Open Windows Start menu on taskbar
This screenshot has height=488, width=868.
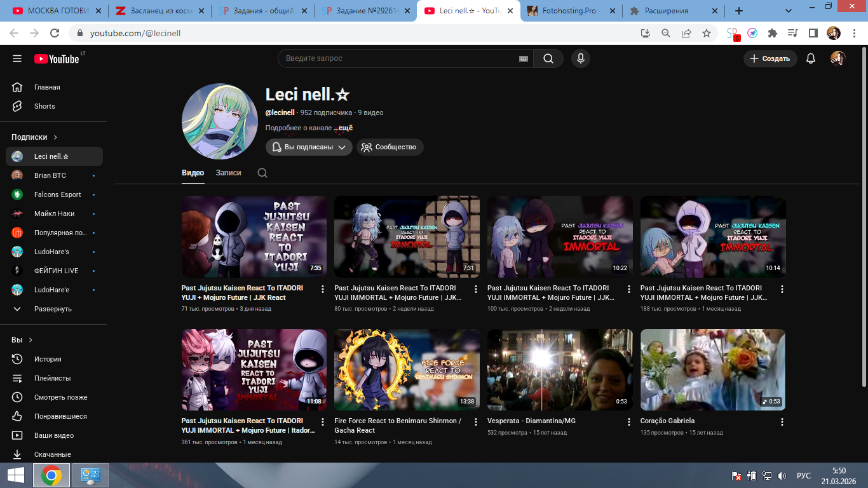coord(16,475)
